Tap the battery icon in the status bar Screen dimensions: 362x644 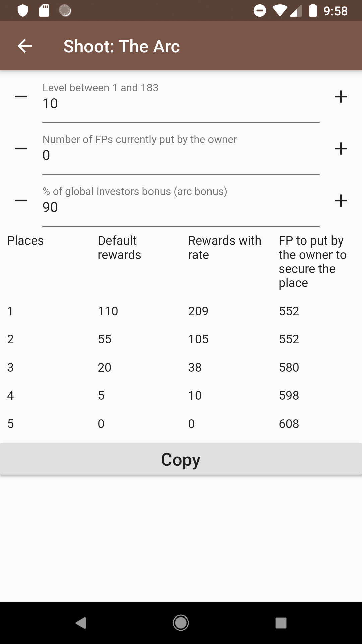click(x=313, y=11)
